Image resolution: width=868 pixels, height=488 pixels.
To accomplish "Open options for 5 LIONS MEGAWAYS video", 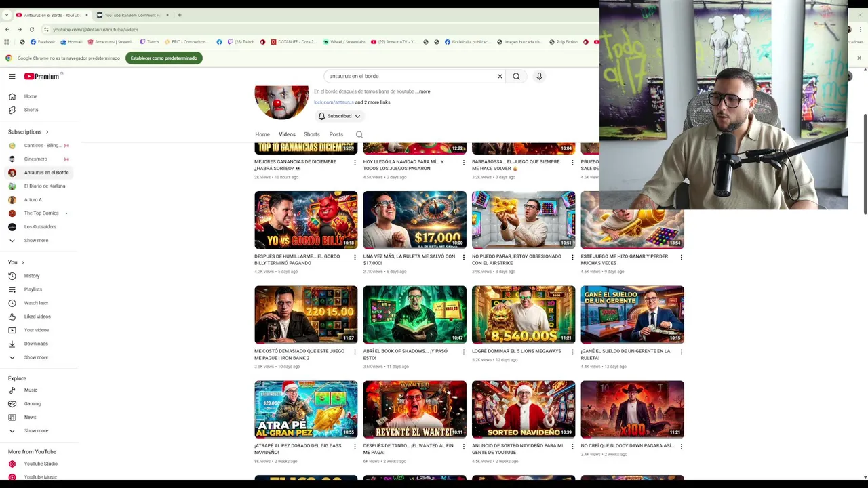I will (572, 352).
